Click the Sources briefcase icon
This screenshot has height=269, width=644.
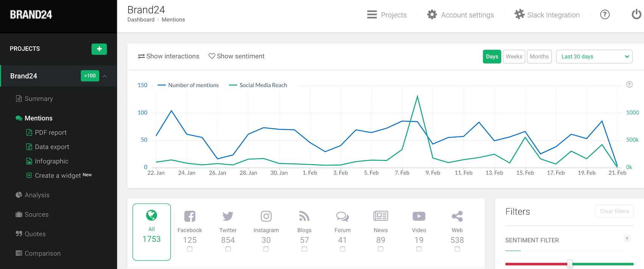coord(19,214)
